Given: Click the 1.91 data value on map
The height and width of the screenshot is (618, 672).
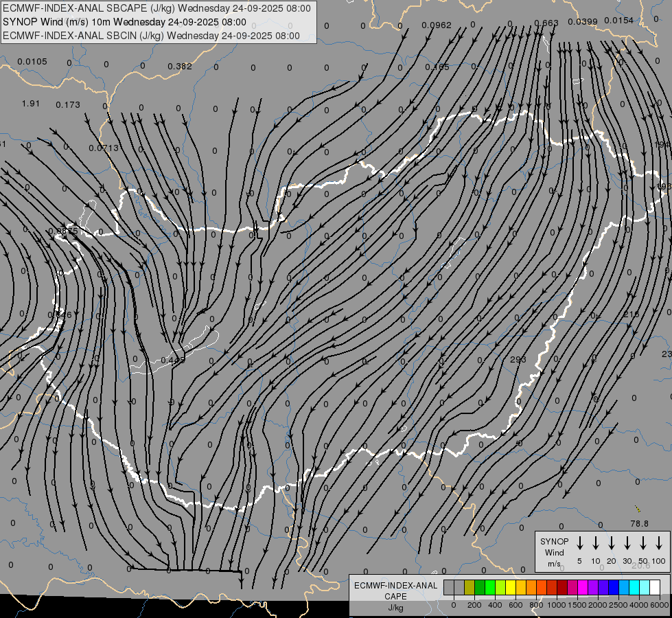Looking at the screenshot, I should pyautogui.click(x=31, y=104).
